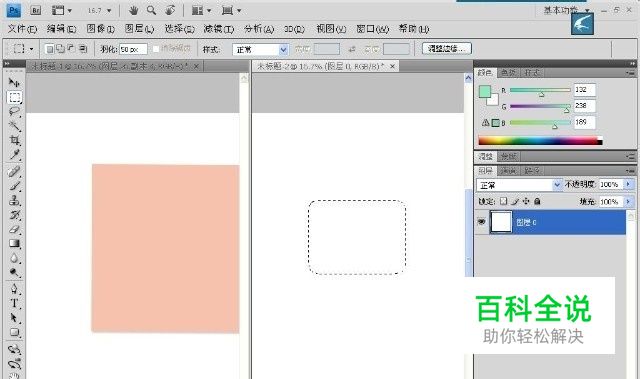Select the Crop tool
Screen dimensions: 640x379
[x=14, y=140]
